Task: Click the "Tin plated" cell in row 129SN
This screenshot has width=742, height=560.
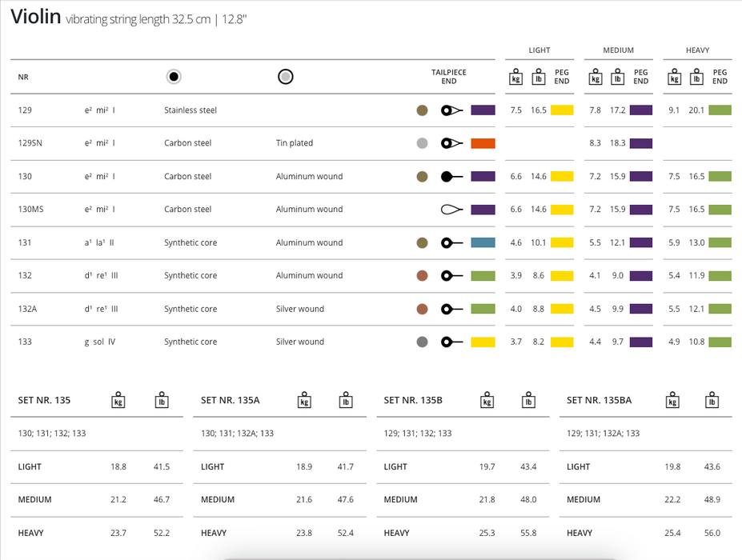Action: pyautogui.click(x=295, y=143)
